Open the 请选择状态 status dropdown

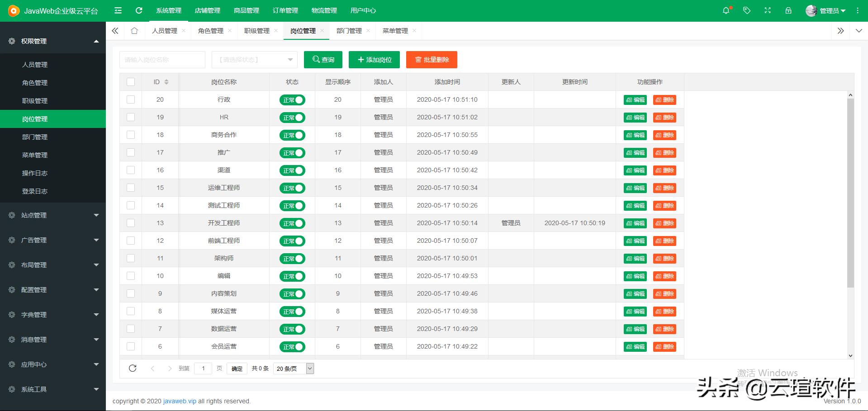point(254,59)
